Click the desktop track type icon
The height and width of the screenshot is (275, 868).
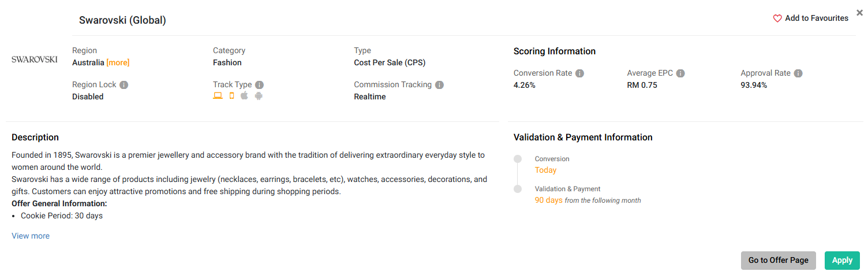218,96
